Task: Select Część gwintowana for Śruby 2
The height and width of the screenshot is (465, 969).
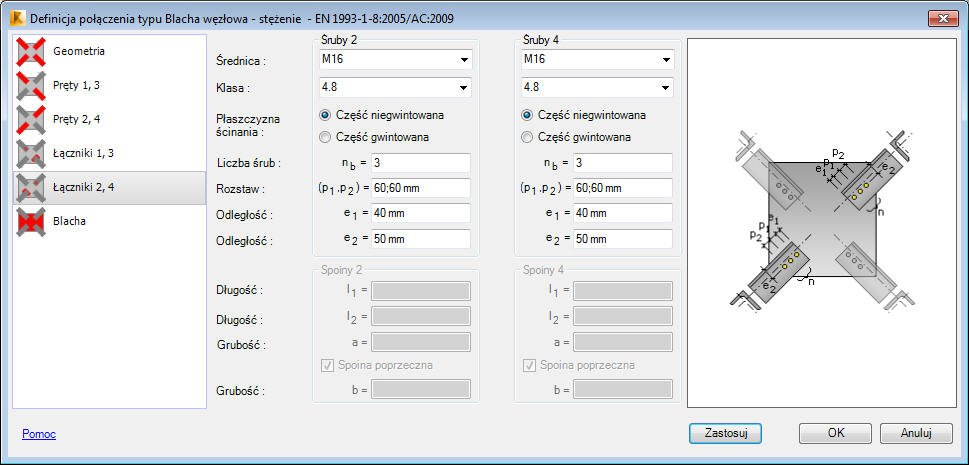Action: tap(375, 137)
